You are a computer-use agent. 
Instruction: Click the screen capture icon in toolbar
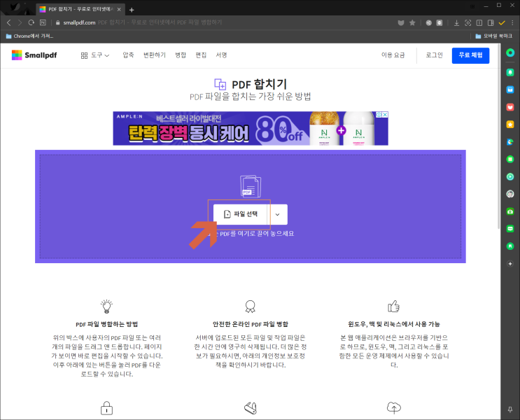coord(468,22)
